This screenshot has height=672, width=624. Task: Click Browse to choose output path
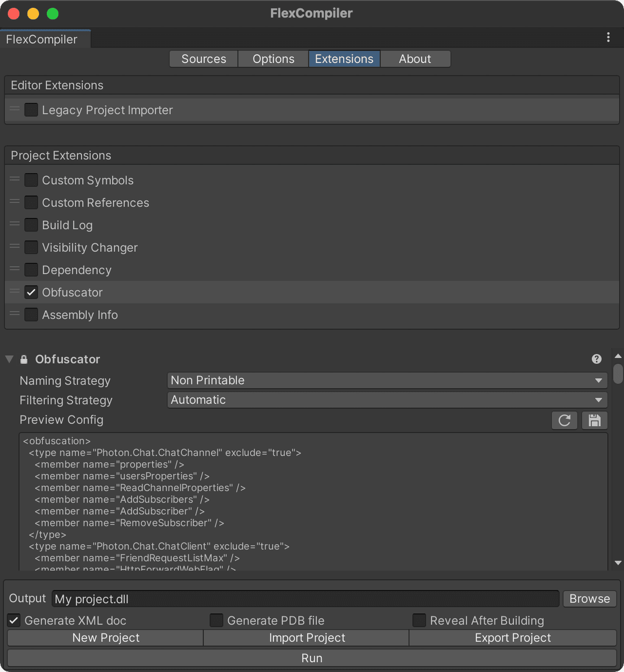coord(589,599)
